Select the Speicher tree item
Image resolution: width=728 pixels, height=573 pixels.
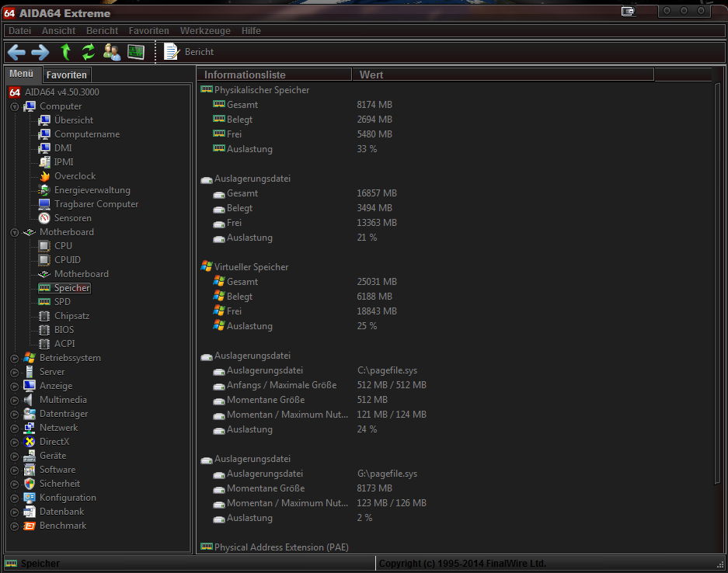point(71,287)
